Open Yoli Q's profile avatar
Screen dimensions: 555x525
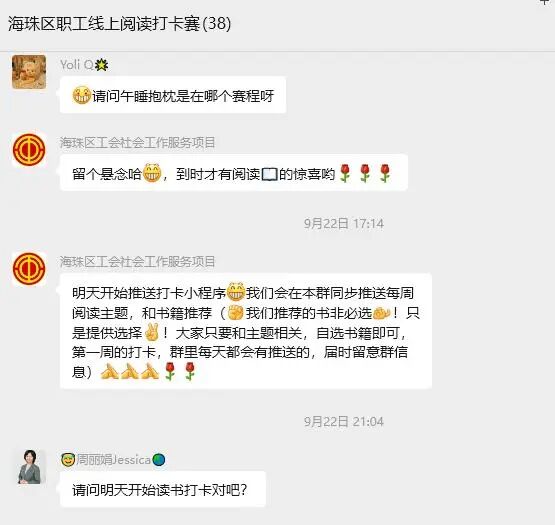tap(29, 72)
